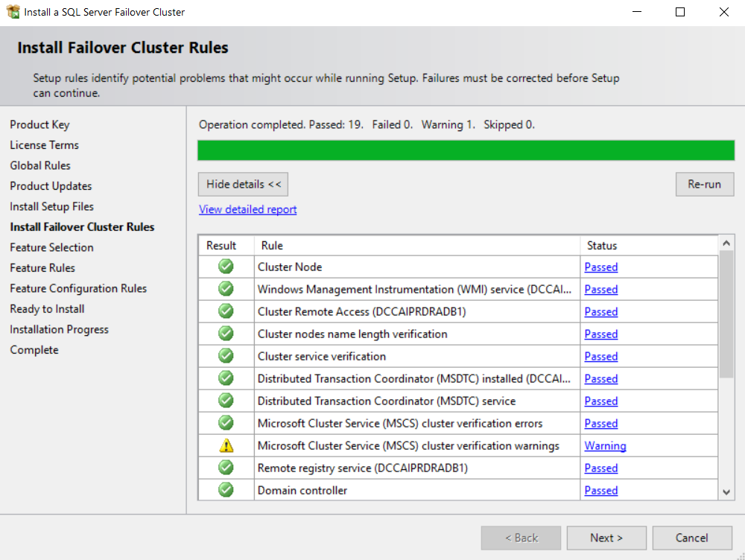Image resolution: width=745 pixels, height=560 pixels.
Task: Click the Next button
Action: [606, 538]
